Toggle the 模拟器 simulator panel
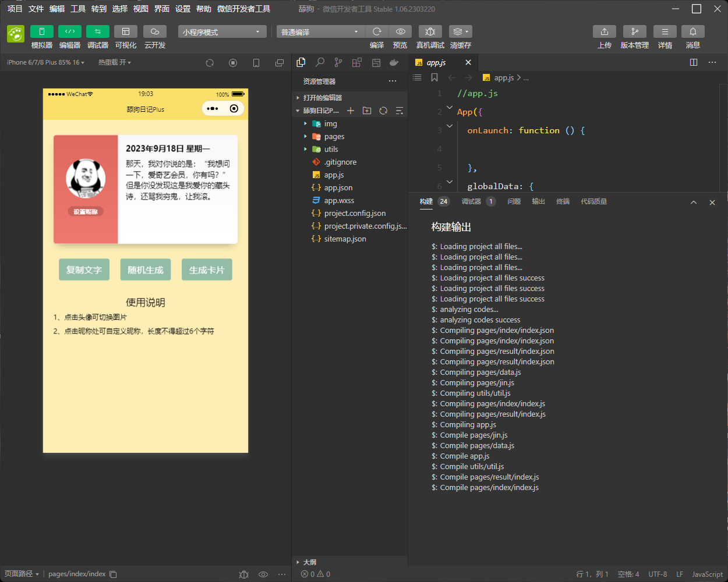 click(42, 31)
